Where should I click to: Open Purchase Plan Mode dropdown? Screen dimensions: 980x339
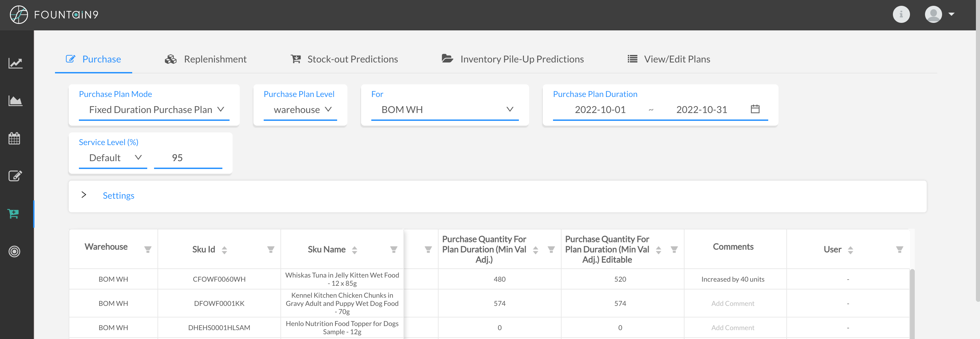(154, 110)
